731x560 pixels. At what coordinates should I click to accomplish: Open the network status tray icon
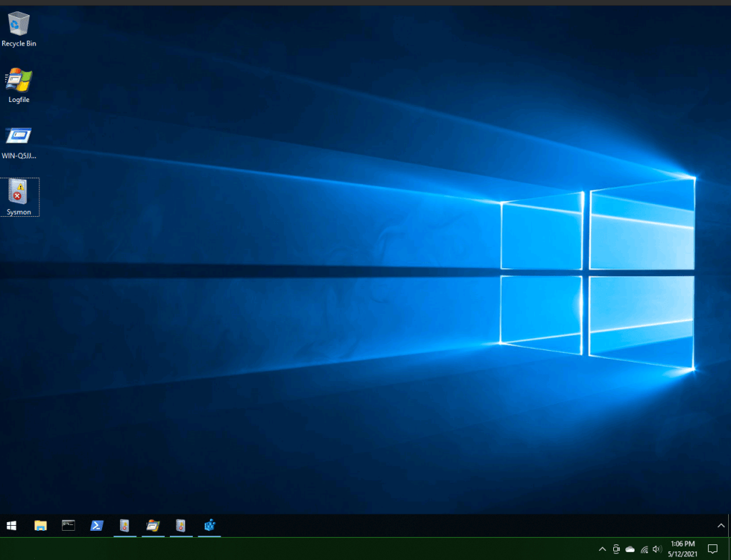(644, 549)
